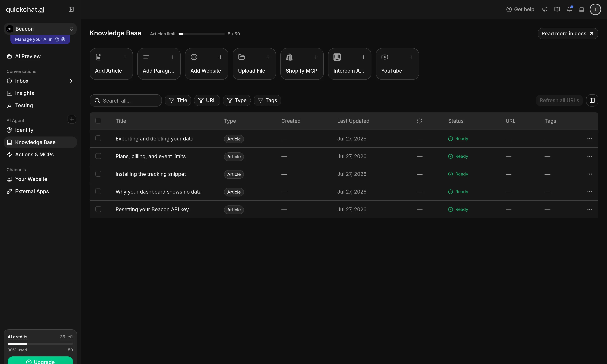Click the Shopify MCP card
Viewport: 607px width, 364px height.
coord(302,64)
